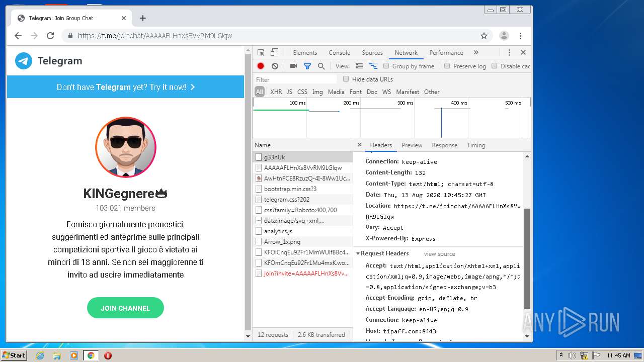Toggle capture screenshots camera icon
This screenshot has width=644, height=362.
point(293,66)
